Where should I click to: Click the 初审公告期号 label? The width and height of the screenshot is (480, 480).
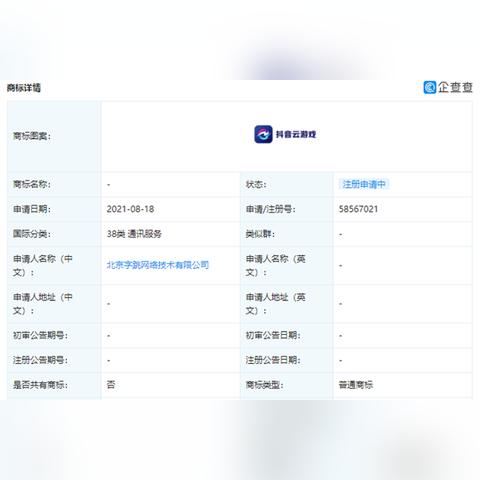[x=40, y=335]
